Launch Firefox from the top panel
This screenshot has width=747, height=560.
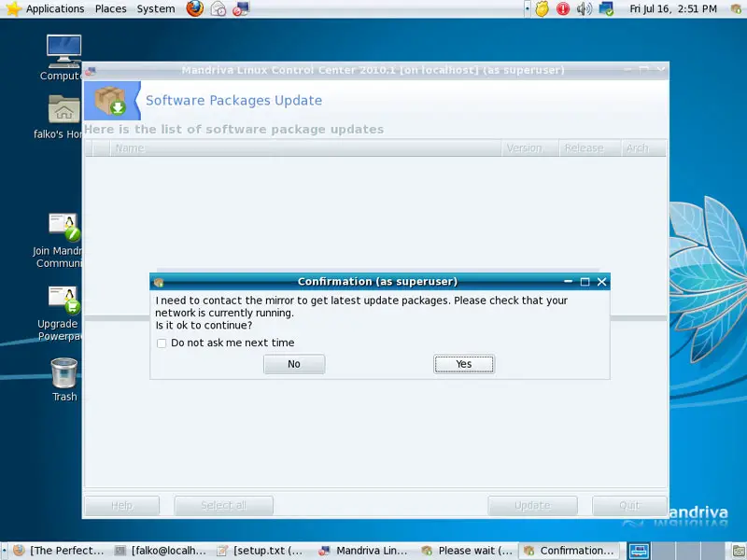(194, 8)
